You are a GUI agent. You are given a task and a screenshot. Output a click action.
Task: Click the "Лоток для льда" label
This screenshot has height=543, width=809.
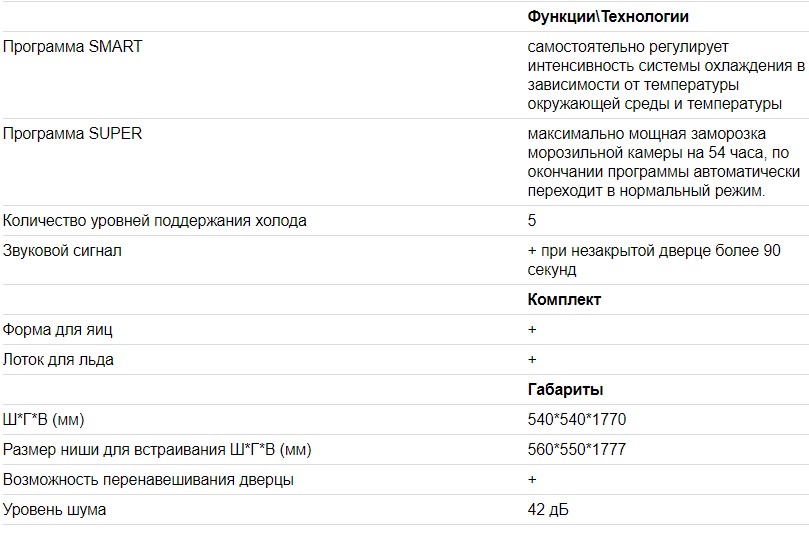click(58, 359)
